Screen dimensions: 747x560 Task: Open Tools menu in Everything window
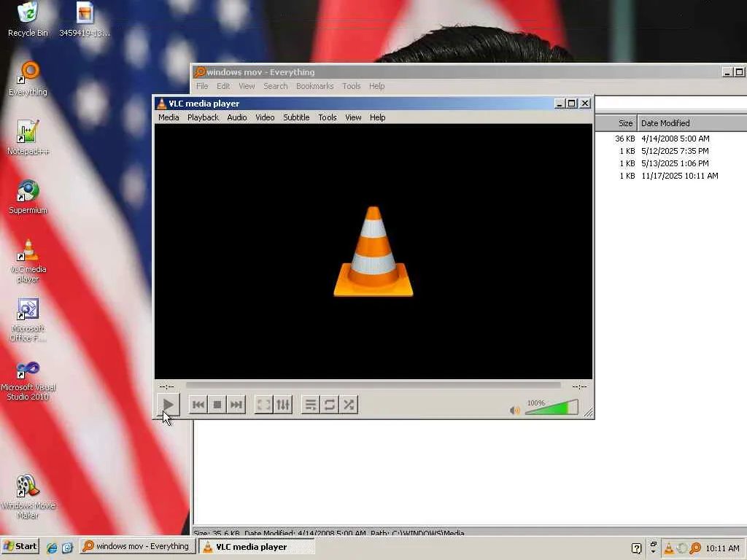tap(351, 86)
